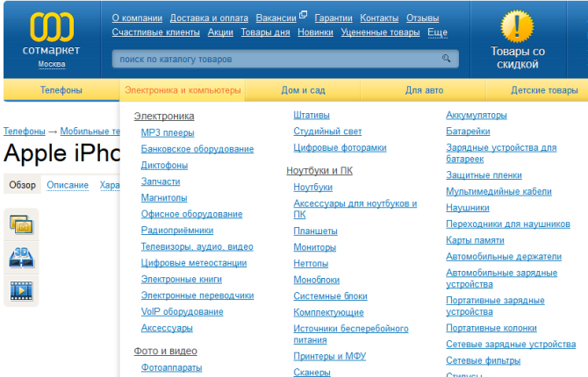The width and height of the screenshot is (588, 377).
Task: Open Сетевые фильтры category
Action: [x=483, y=360]
